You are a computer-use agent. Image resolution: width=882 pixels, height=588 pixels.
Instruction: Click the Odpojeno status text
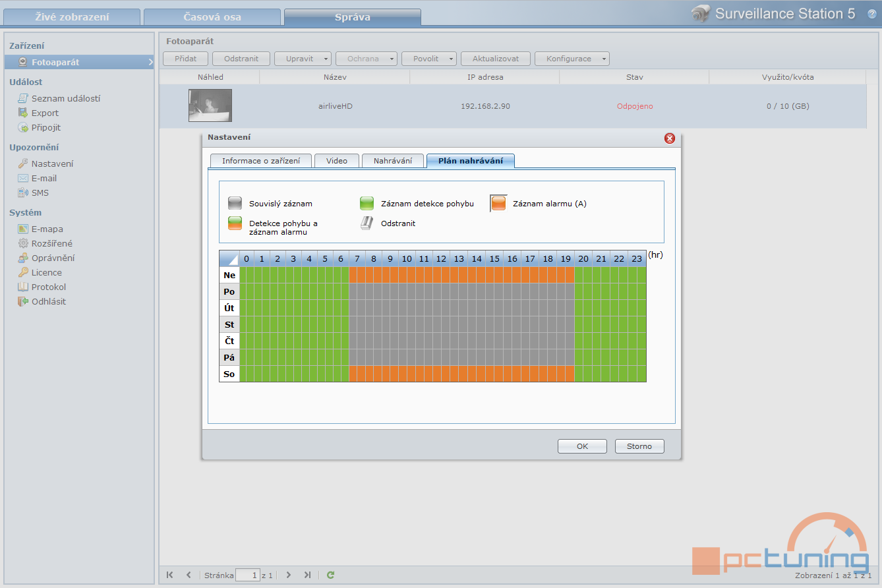pos(635,105)
